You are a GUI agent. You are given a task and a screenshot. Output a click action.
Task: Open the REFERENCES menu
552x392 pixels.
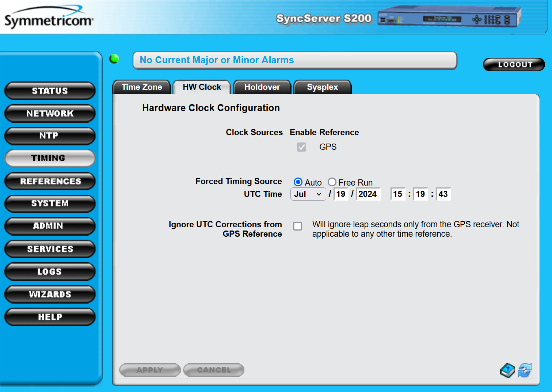click(50, 181)
